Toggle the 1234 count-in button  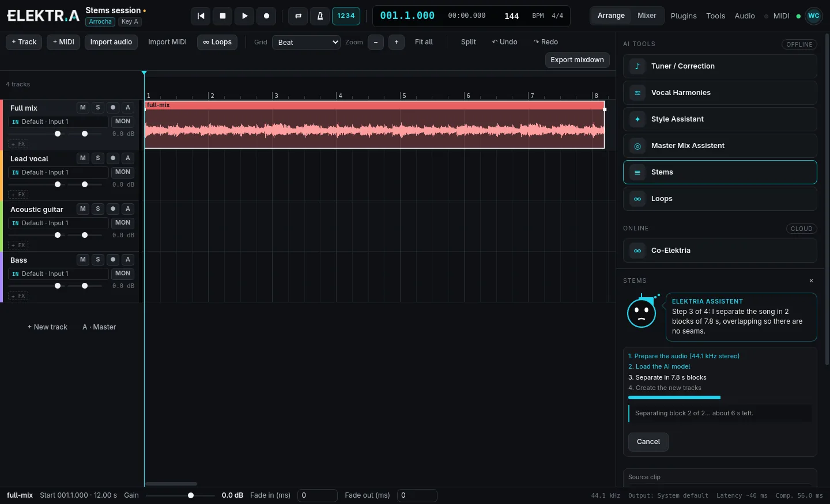pyautogui.click(x=346, y=16)
